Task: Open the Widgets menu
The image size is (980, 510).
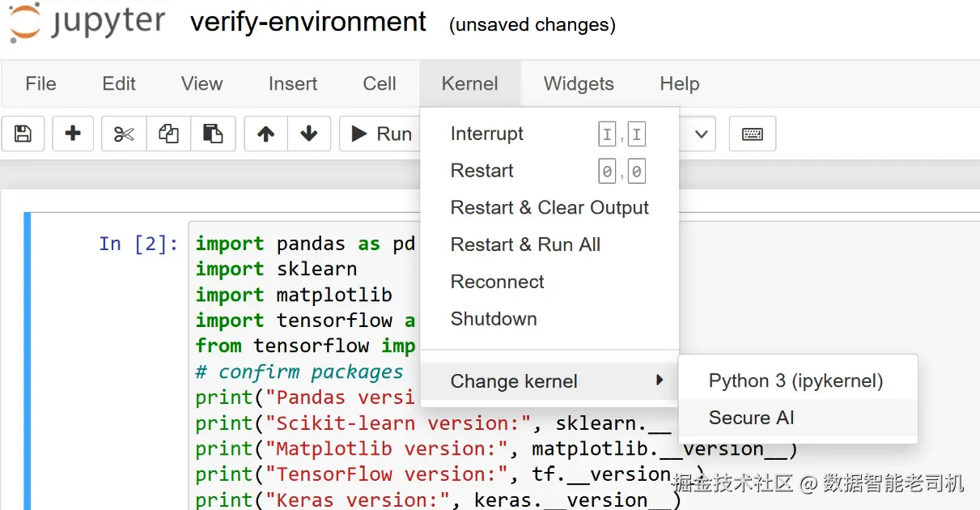Action: click(578, 83)
